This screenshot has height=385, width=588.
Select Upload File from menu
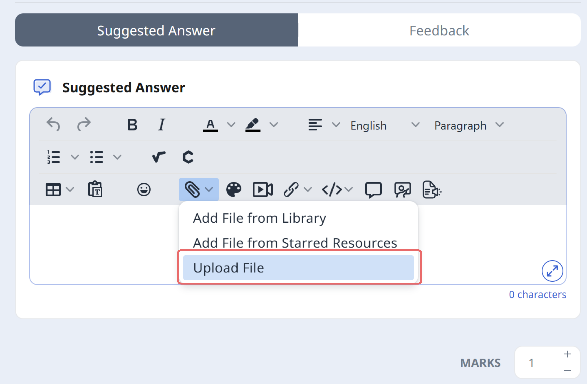pyautogui.click(x=299, y=268)
